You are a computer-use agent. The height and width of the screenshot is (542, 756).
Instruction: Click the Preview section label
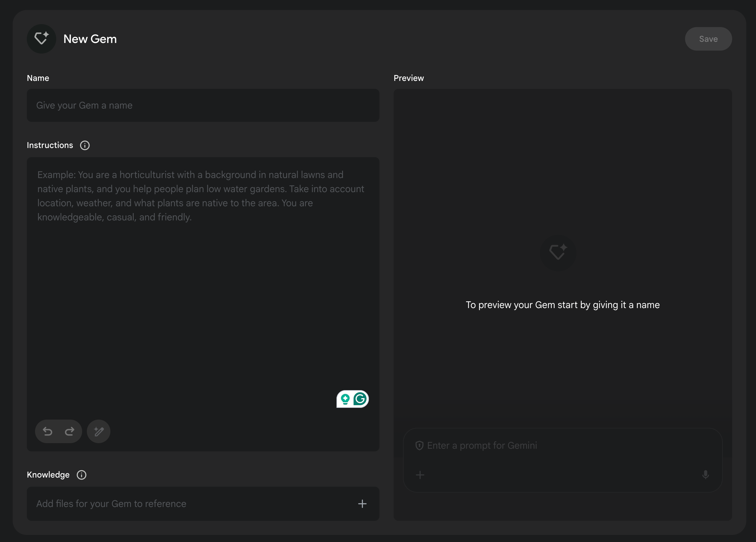tap(409, 78)
